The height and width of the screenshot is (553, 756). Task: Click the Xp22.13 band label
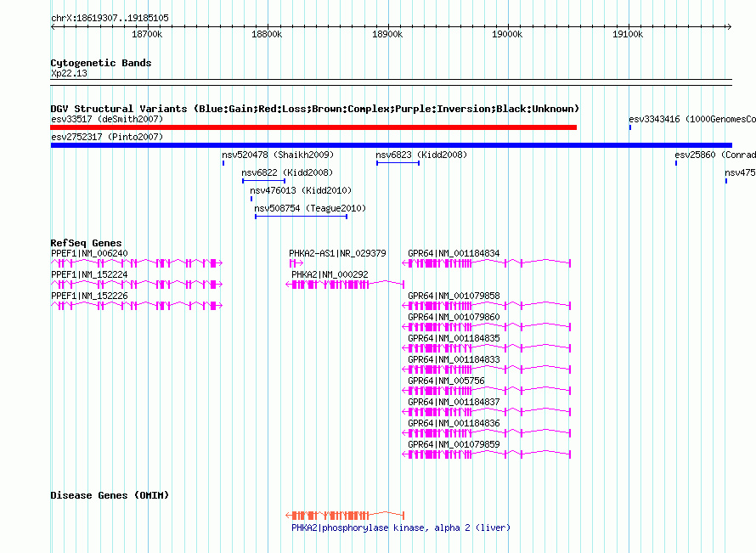tap(69, 73)
